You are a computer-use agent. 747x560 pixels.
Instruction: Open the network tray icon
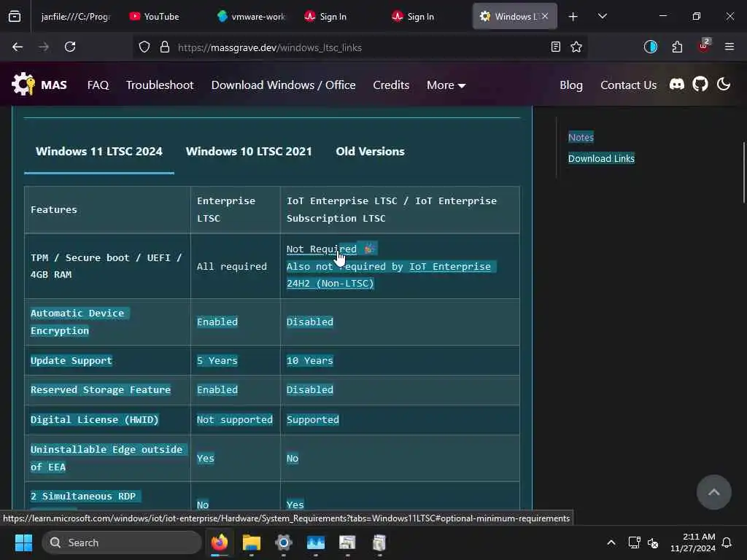(x=634, y=542)
